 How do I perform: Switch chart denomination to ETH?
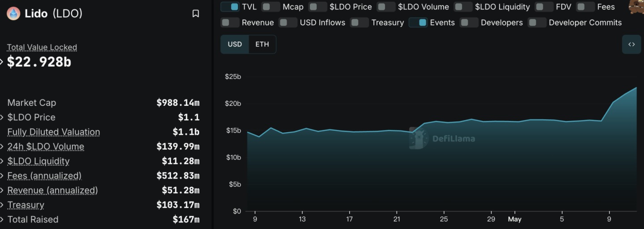[x=262, y=44]
